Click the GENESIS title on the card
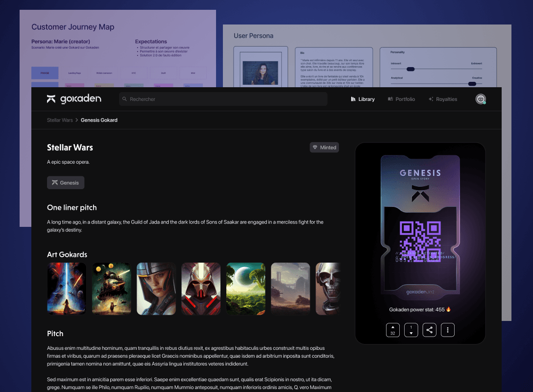The height and width of the screenshot is (392, 533). click(420, 173)
